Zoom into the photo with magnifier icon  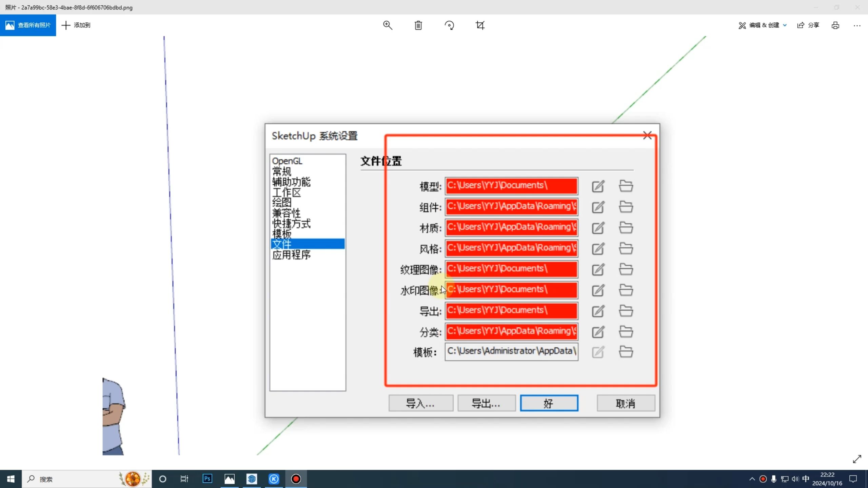point(388,25)
